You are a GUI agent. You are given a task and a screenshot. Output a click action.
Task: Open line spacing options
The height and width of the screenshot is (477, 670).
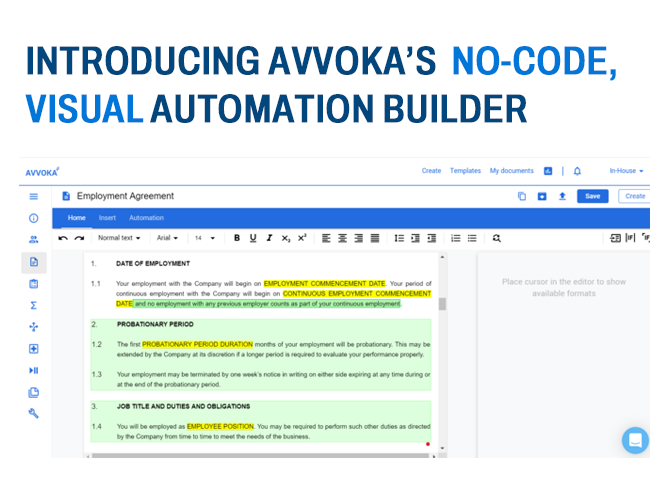399,238
